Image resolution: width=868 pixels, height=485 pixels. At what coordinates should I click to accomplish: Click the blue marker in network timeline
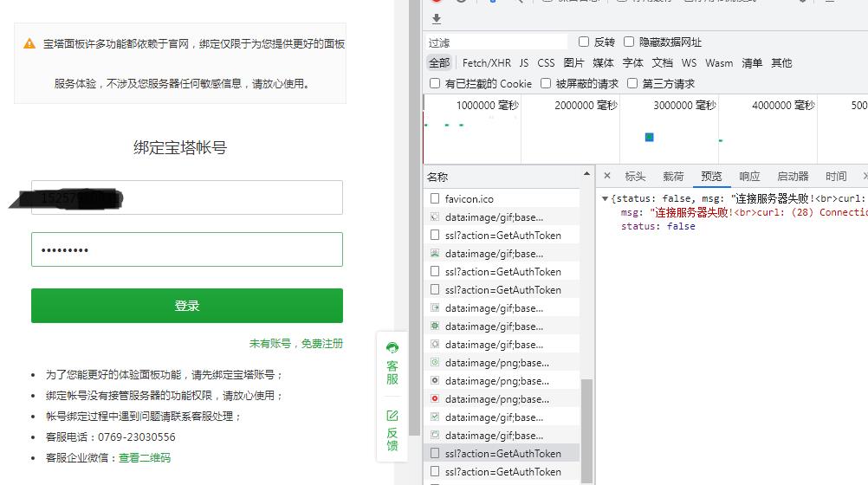click(x=650, y=138)
